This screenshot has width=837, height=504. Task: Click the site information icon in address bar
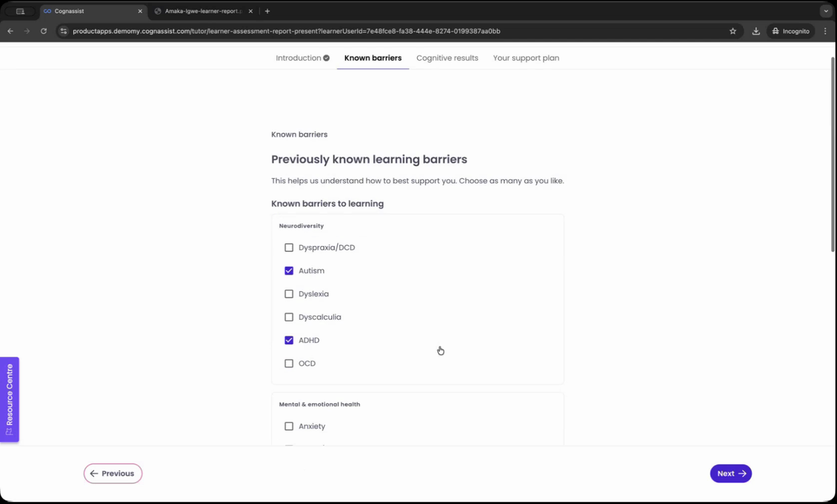63,31
